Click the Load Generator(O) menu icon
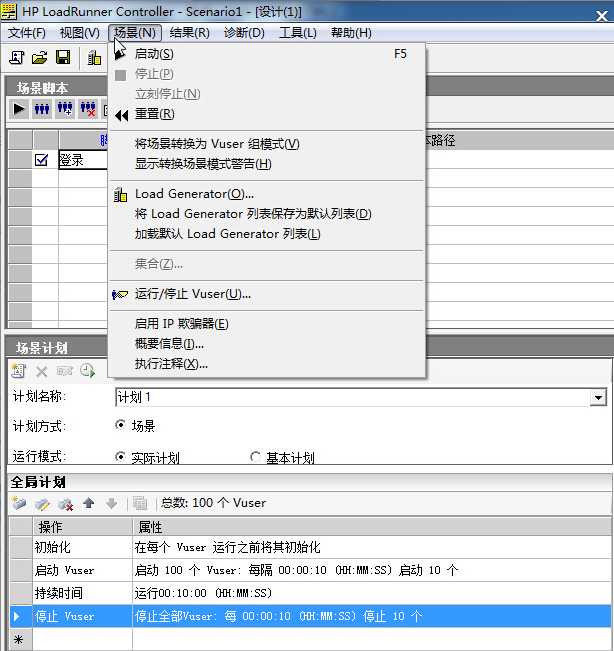Image resolution: width=614 pixels, height=651 pixels. (120, 194)
